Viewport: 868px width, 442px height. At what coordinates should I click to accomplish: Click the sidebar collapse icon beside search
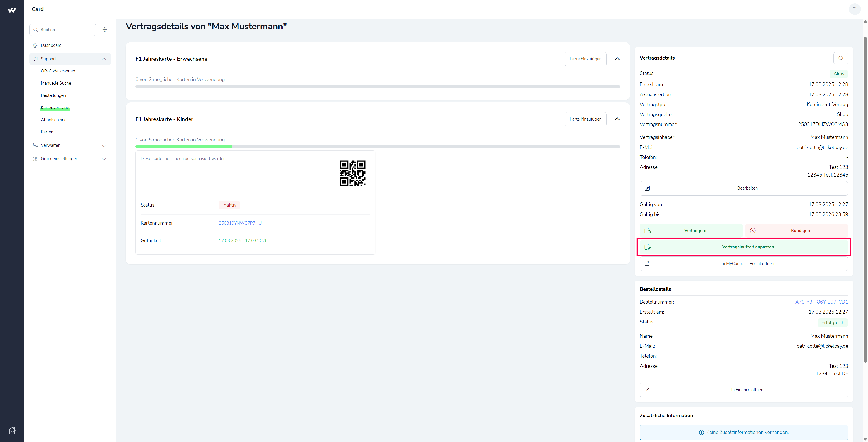tap(105, 30)
